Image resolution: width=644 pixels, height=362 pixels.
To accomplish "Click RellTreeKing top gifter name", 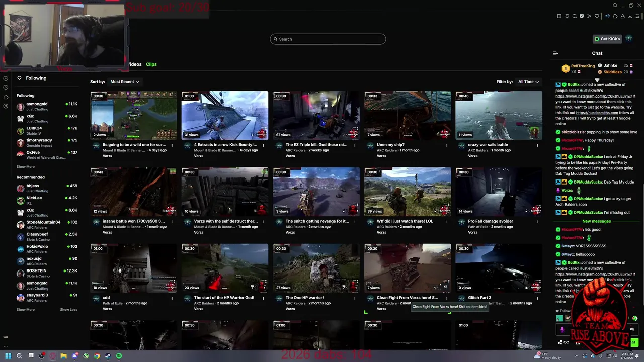I will click(583, 66).
